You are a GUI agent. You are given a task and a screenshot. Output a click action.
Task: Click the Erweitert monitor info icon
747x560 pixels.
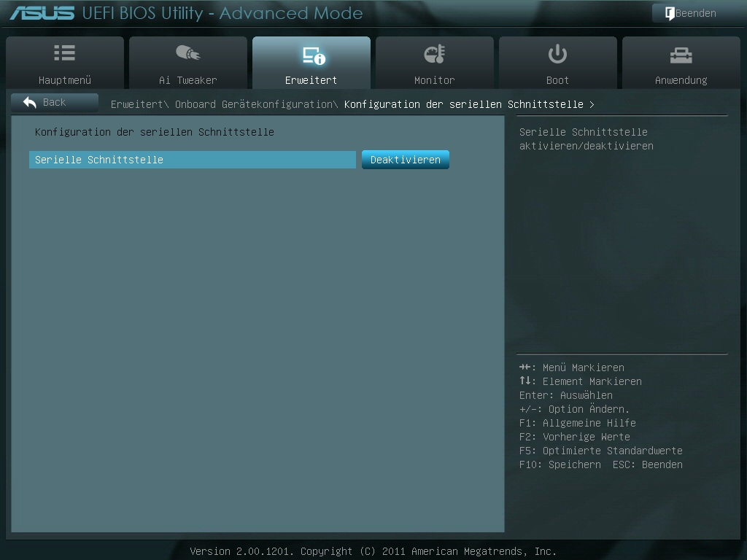coord(314,55)
